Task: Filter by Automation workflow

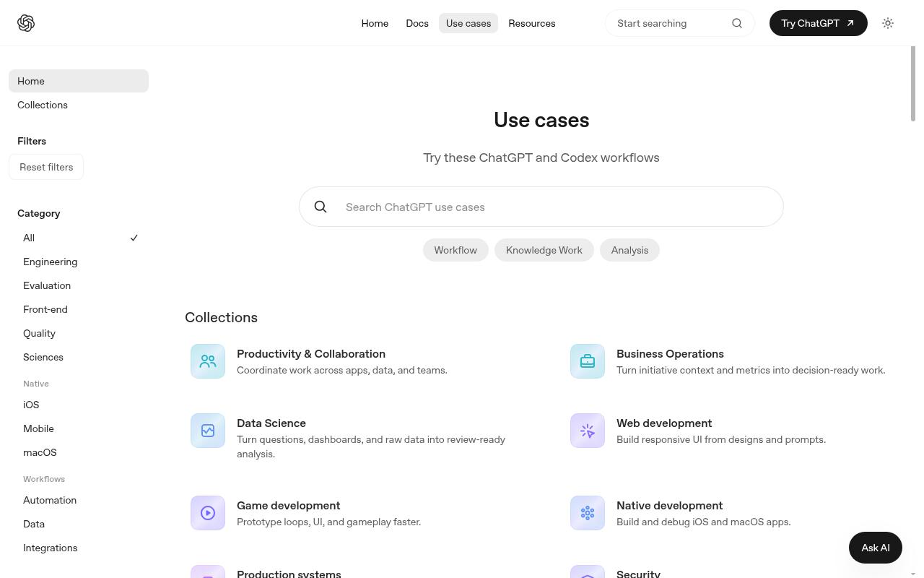Action: 79,500
